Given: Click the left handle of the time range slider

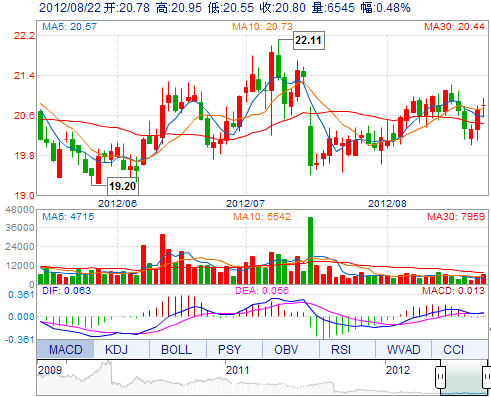Looking at the screenshot, I should tap(440, 377).
